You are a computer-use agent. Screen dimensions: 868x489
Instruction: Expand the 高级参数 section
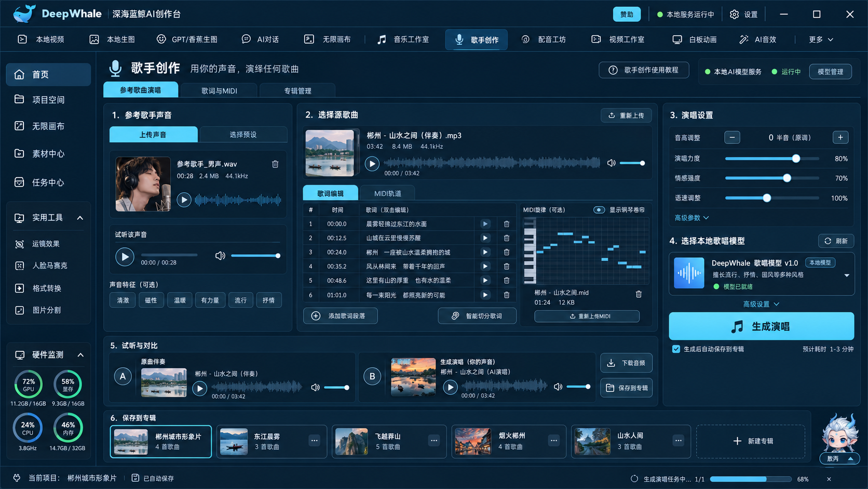click(691, 218)
